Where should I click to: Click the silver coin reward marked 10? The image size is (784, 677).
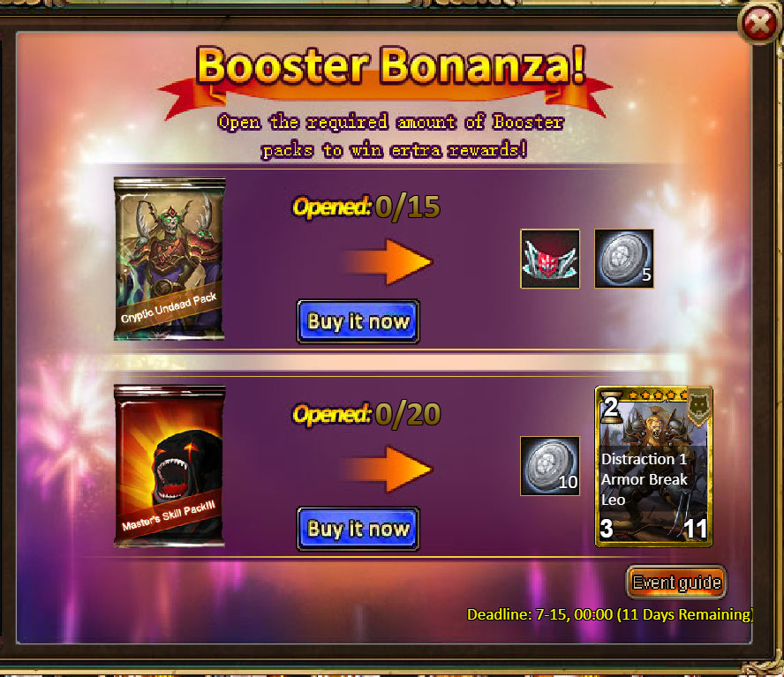(550, 466)
